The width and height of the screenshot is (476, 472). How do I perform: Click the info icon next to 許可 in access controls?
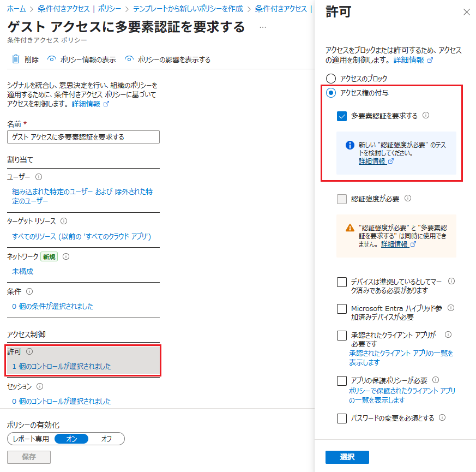tap(29, 351)
